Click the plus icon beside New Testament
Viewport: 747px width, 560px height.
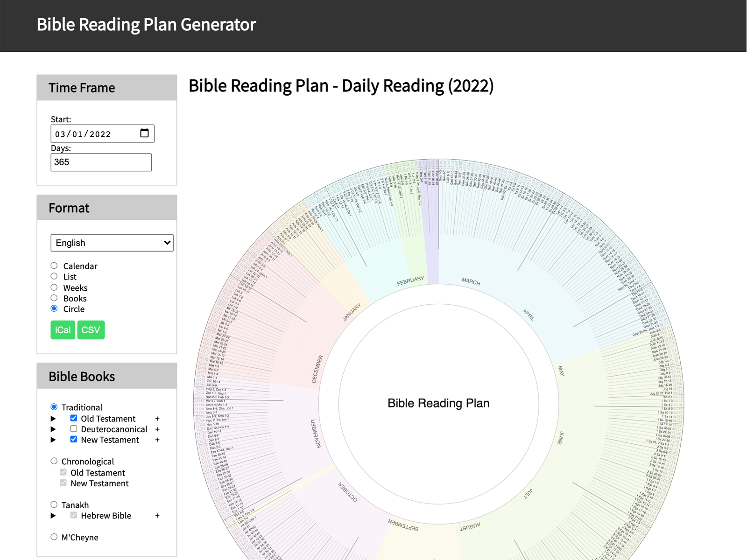157,440
